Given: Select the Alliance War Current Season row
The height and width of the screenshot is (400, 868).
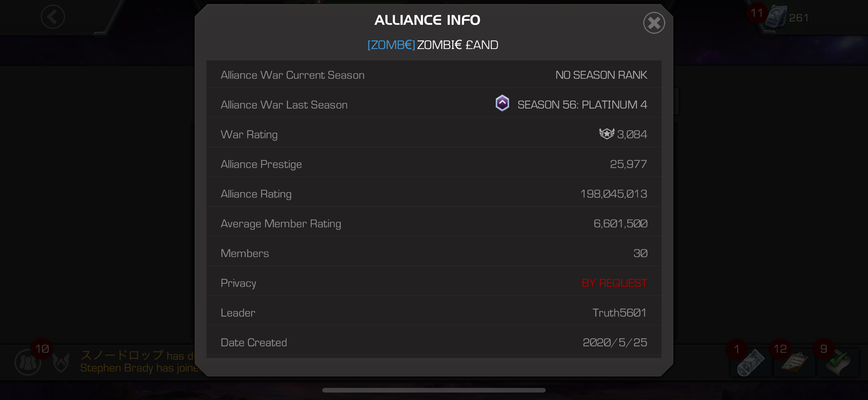Looking at the screenshot, I should (434, 75).
